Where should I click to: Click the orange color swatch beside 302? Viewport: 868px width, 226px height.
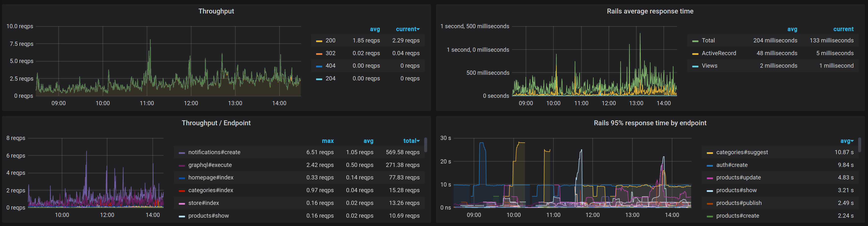coord(319,54)
